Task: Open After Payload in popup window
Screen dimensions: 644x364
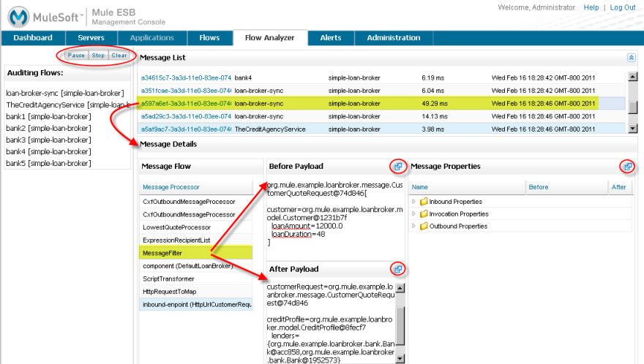Action: pos(398,269)
